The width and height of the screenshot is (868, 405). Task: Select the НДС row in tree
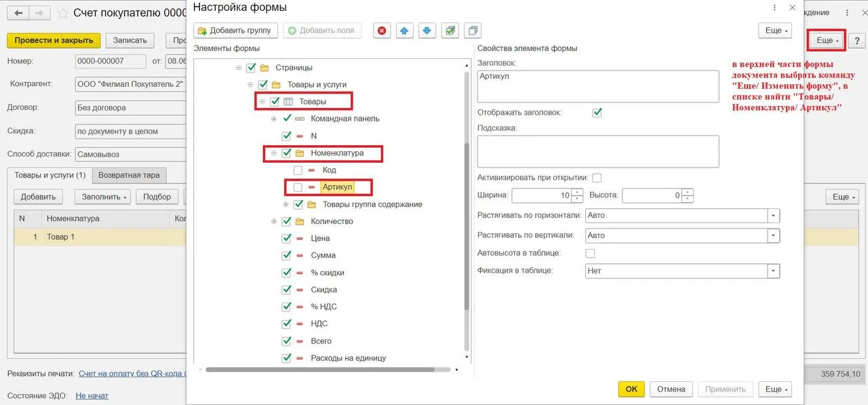pyautogui.click(x=319, y=324)
